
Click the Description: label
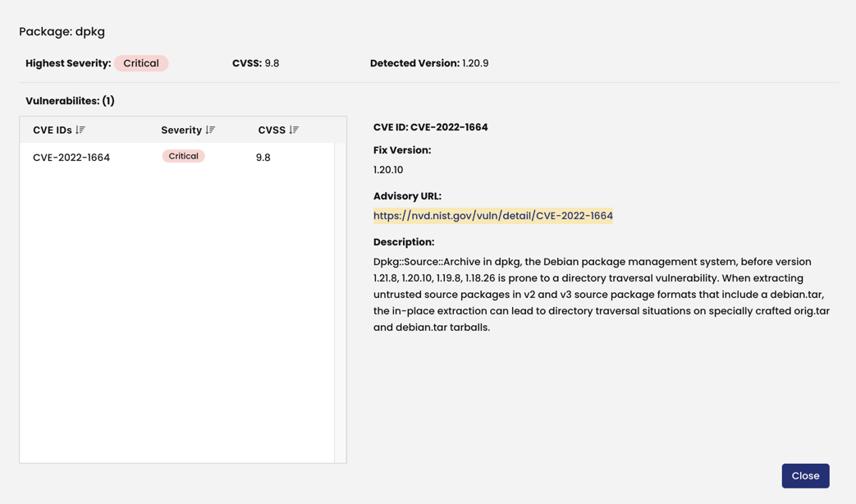404,242
